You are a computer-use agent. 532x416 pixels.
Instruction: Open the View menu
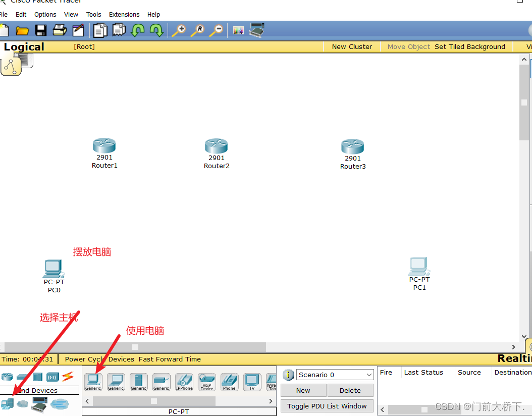coord(71,15)
